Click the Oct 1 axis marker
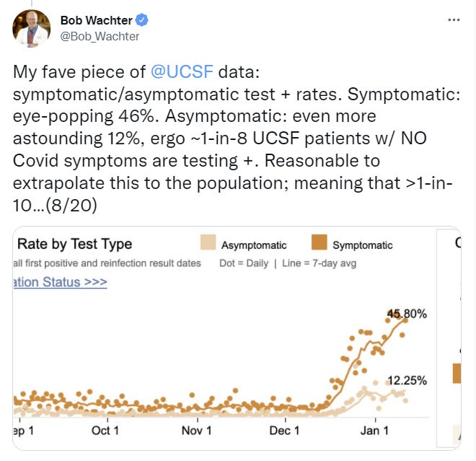This screenshot has height=461, width=476. tap(105, 431)
